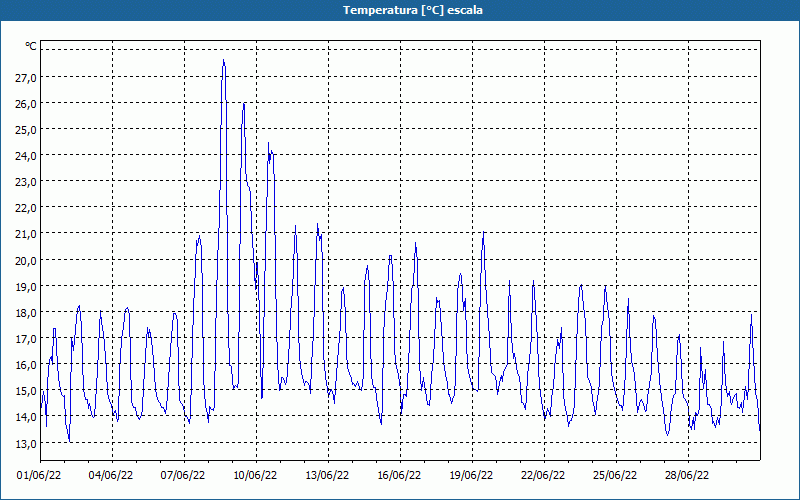Select the 13,0 y-axis label
Image resolution: width=800 pixels, height=500 pixels.
tap(26, 443)
